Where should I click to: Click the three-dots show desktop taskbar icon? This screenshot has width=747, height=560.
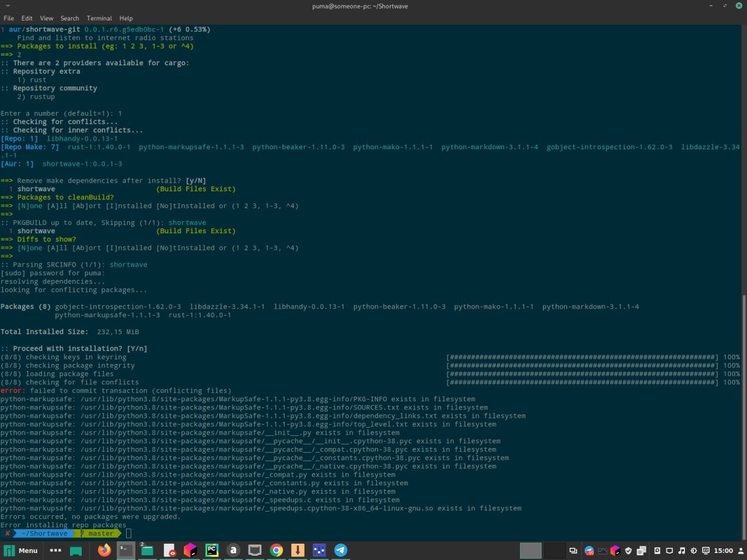click(55, 550)
